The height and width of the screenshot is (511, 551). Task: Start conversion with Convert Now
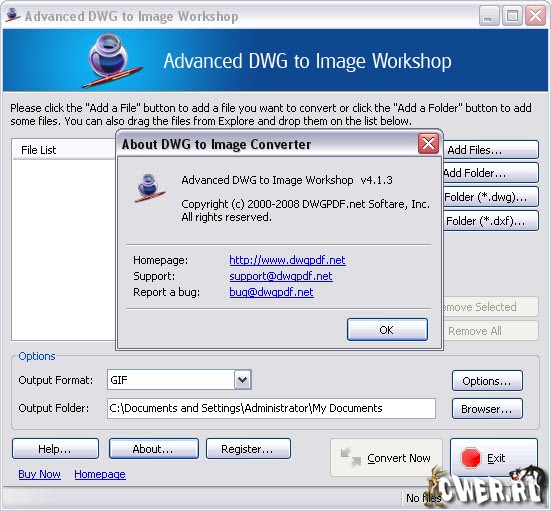click(x=386, y=458)
